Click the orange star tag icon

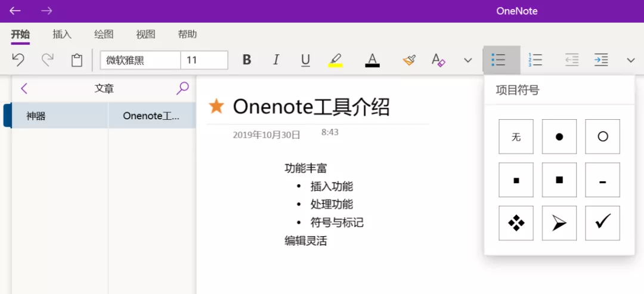216,106
